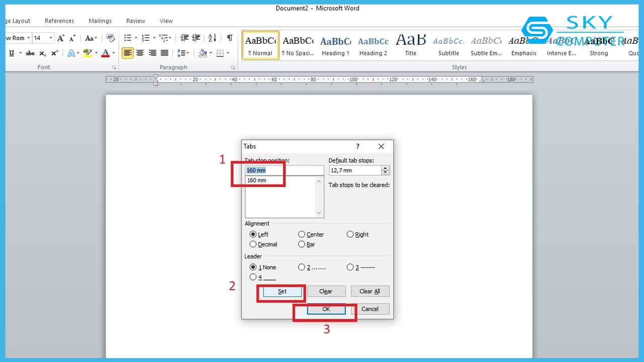Screen dimensions: 644x362
Task: Expand the highlight color arrow
Action: click(x=96, y=53)
